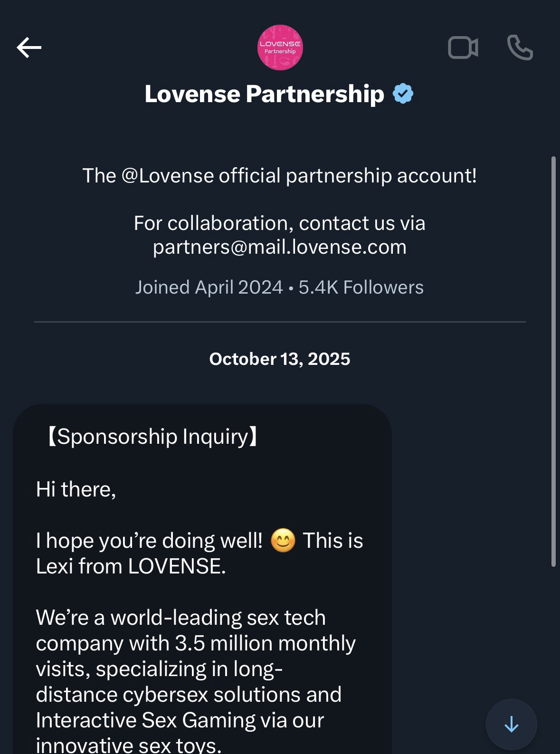This screenshot has height=754, width=560.
Task: Tap the partners@mail.lovense.com email address
Action: pyautogui.click(x=279, y=247)
